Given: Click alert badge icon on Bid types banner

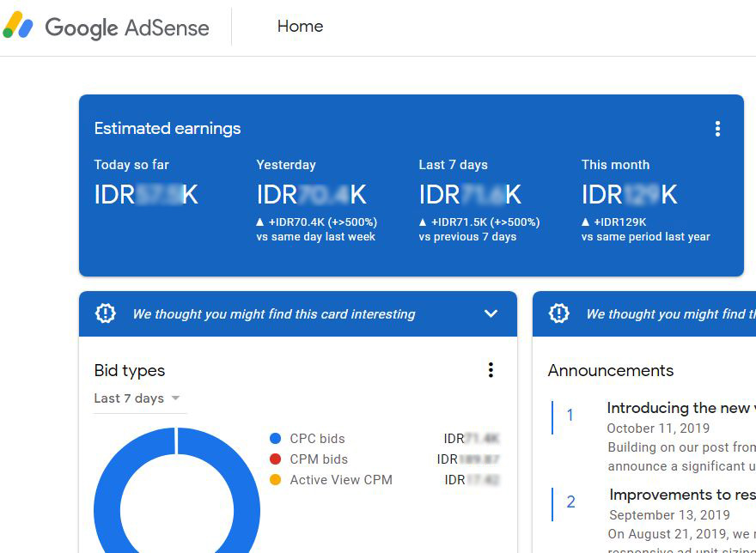Looking at the screenshot, I should [x=105, y=313].
